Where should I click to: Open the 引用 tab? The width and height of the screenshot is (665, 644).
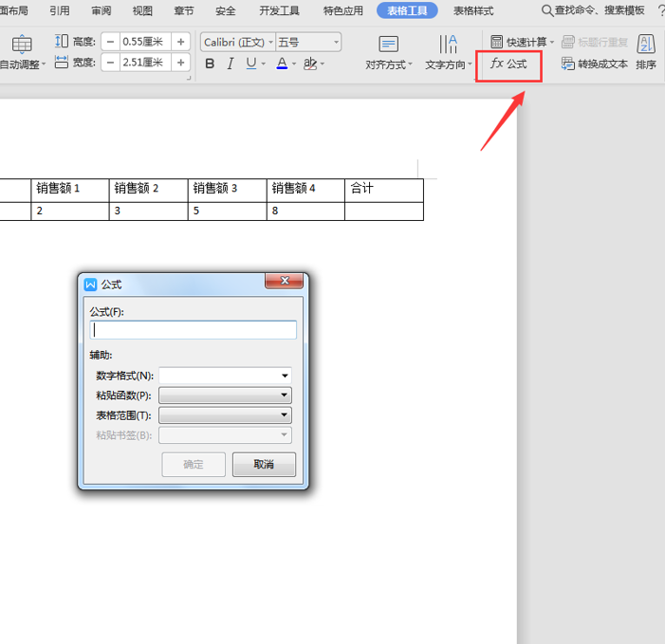point(60,10)
